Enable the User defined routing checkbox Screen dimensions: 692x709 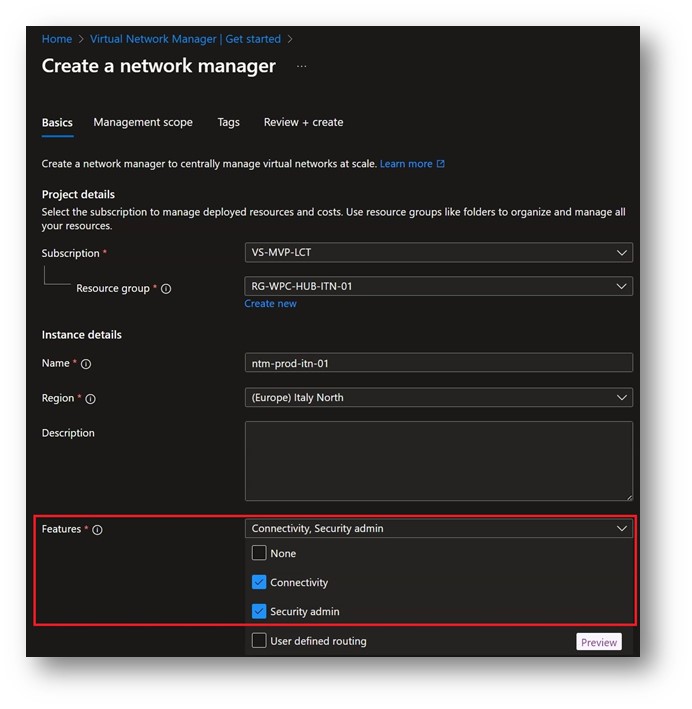[259, 640]
